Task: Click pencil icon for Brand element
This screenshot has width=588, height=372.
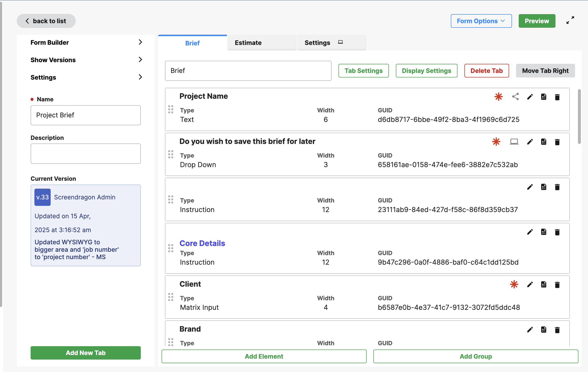Action: [x=530, y=330]
